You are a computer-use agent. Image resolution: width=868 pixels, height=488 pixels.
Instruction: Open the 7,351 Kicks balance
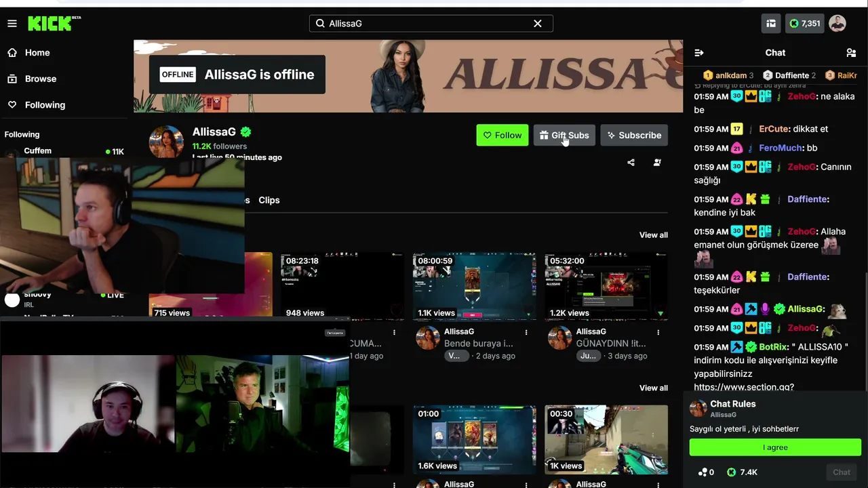804,24
